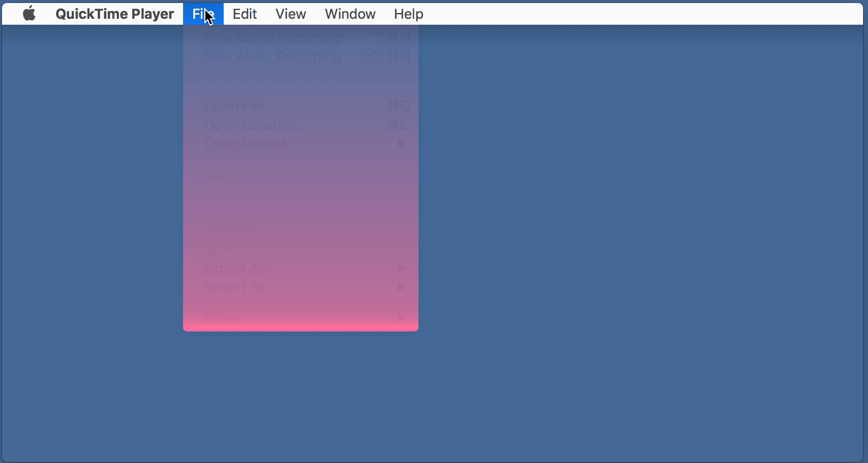The image size is (868, 463).
Task: Choose Move To... from the File menu
Action: pyautogui.click(x=301, y=249)
